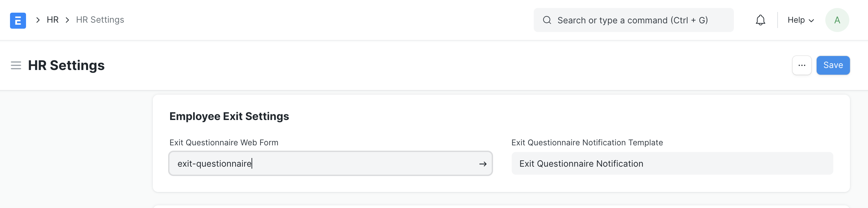Screen dimensions: 868x208
Task: Toggle the sidebar with the hamburger icon
Action: [x=16, y=65]
